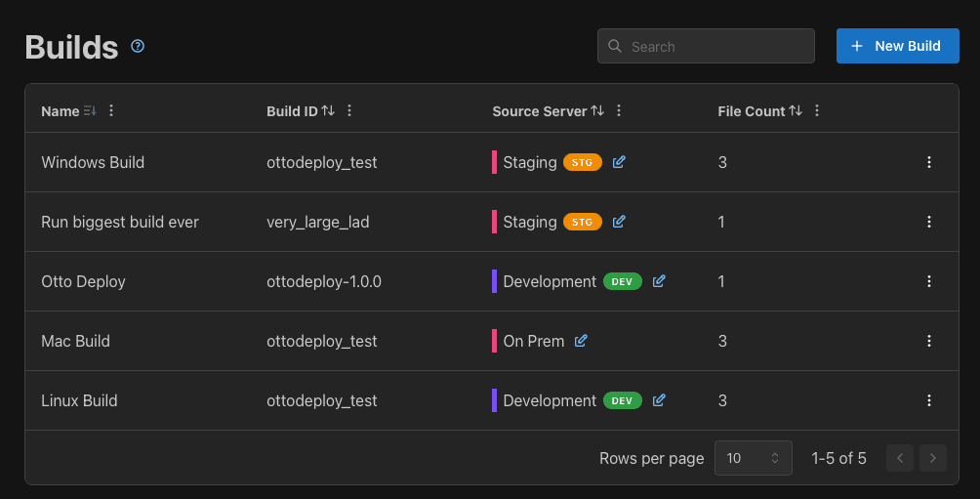Open the Source Server column options menu
The width and height of the screenshot is (980, 499).
coord(619,111)
